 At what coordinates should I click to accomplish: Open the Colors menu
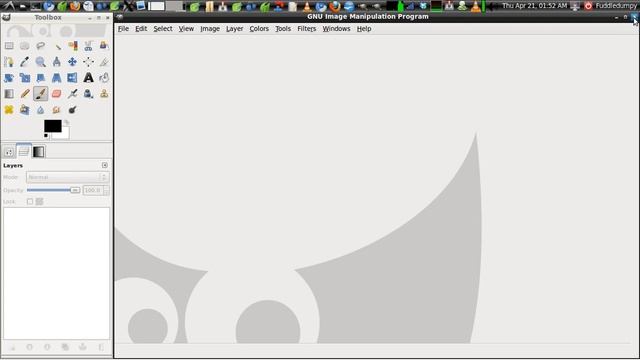[259, 29]
